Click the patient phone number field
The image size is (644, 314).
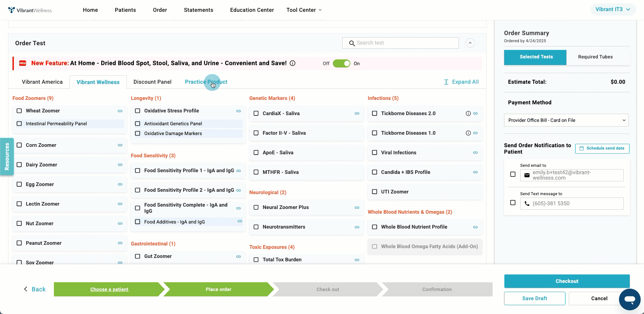(572, 204)
